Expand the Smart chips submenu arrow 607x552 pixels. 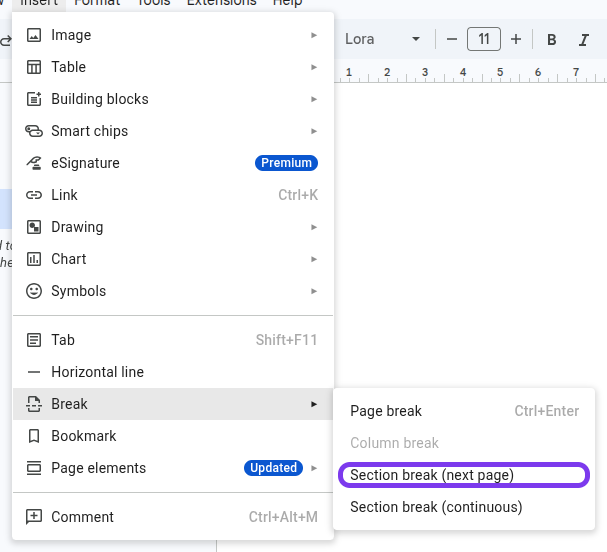coord(314,131)
